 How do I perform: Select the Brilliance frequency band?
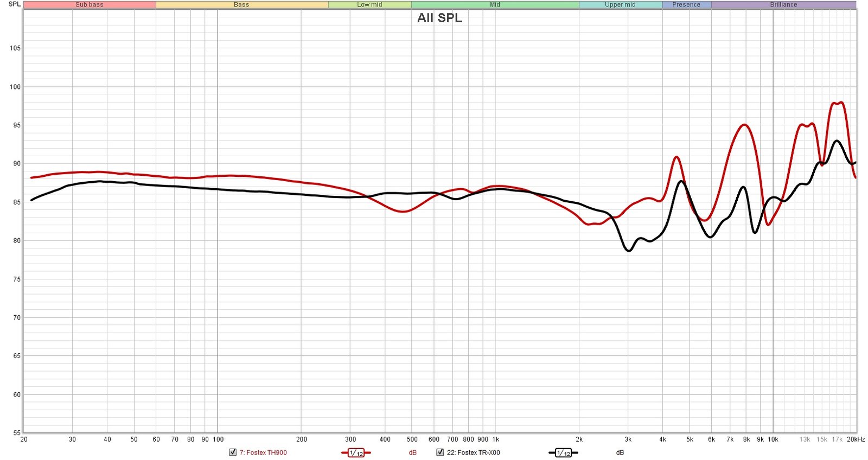[783, 4]
